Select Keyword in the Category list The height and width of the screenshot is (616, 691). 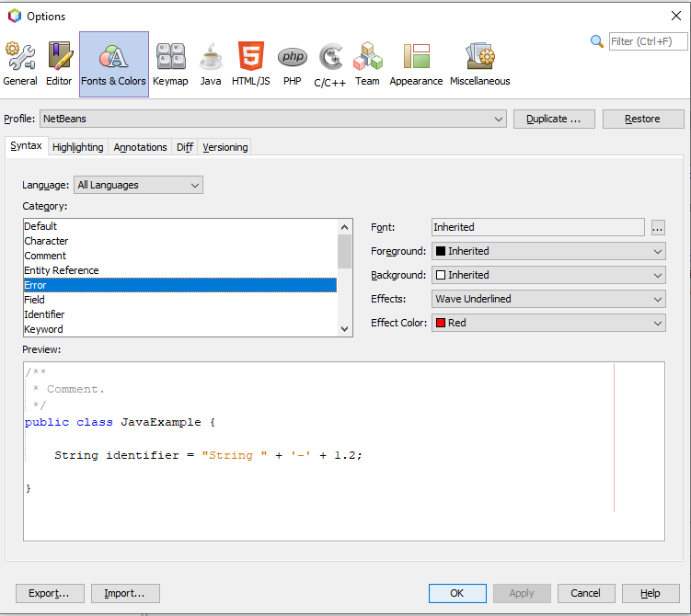click(x=44, y=329)
